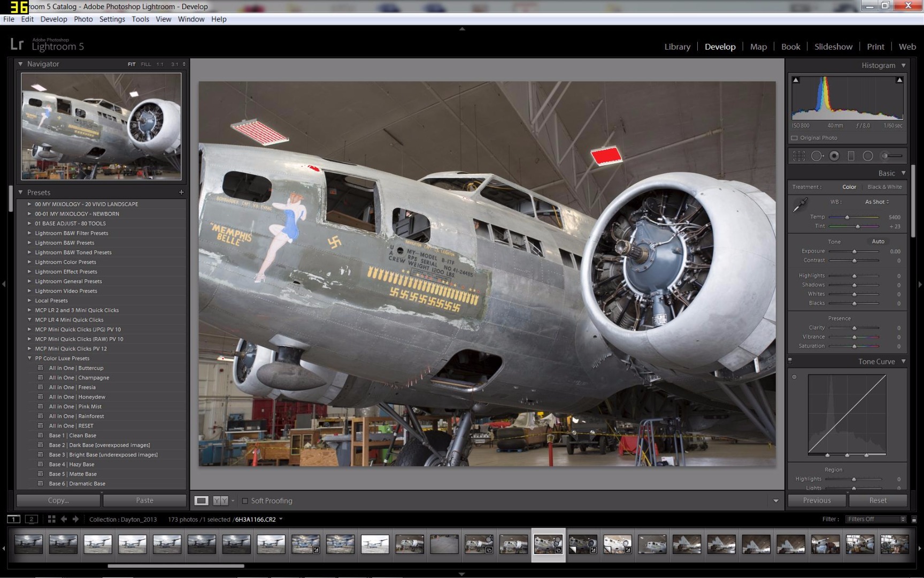Open the Slideshow module

pyautogui.click(x=833, y=47)
